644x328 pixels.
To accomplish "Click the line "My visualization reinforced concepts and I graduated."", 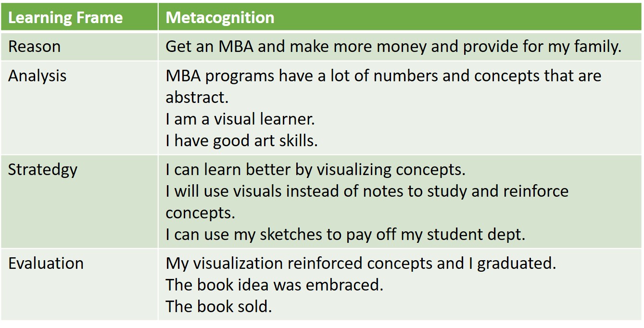I will pyautogui.click(x=361, y=264).
